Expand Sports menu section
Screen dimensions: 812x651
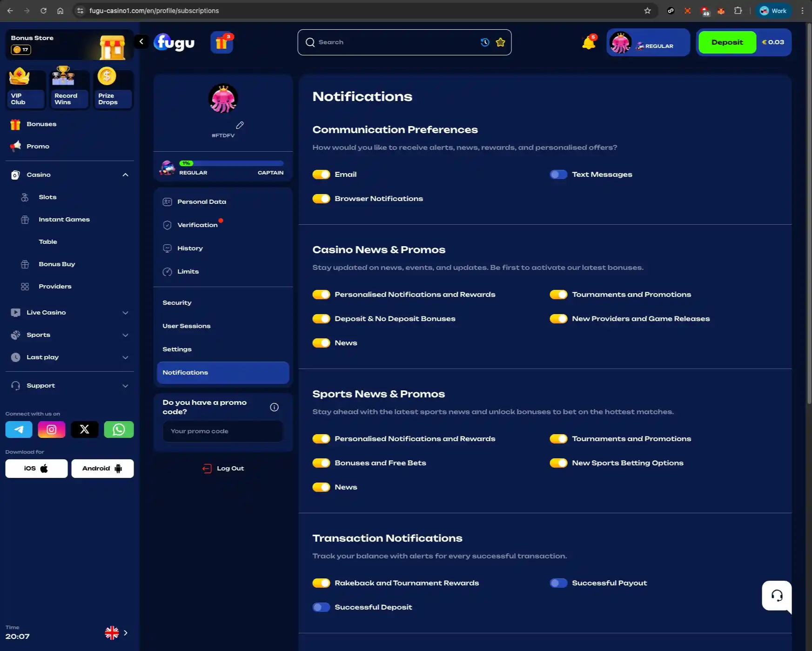[125, 335]
